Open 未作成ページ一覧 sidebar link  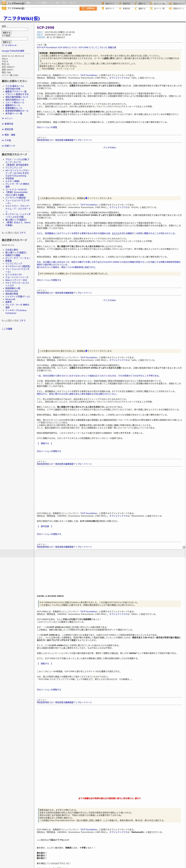tap(14, 114)
